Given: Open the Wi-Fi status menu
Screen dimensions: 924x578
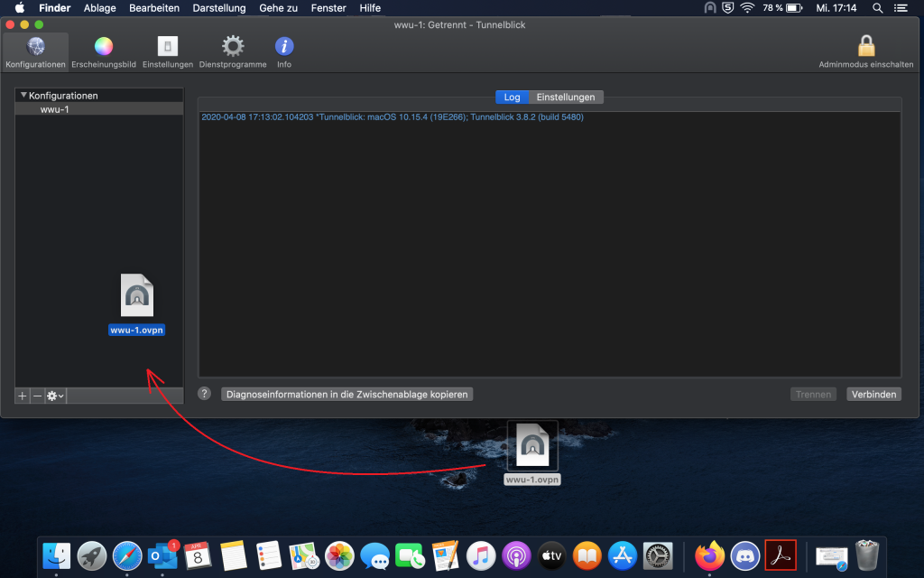Looking at the screenshot, I should pos(747,7).
